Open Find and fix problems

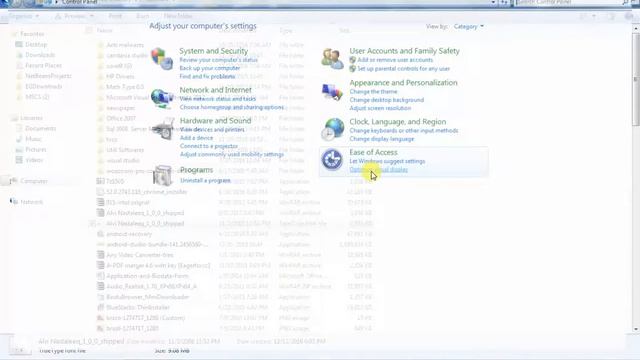[207, 76]
